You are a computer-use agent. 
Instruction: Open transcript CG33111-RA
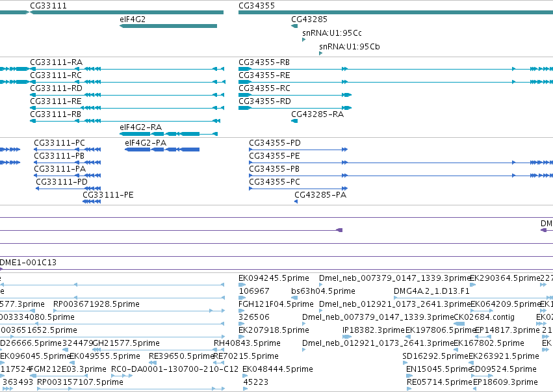(x=127, y=69)
